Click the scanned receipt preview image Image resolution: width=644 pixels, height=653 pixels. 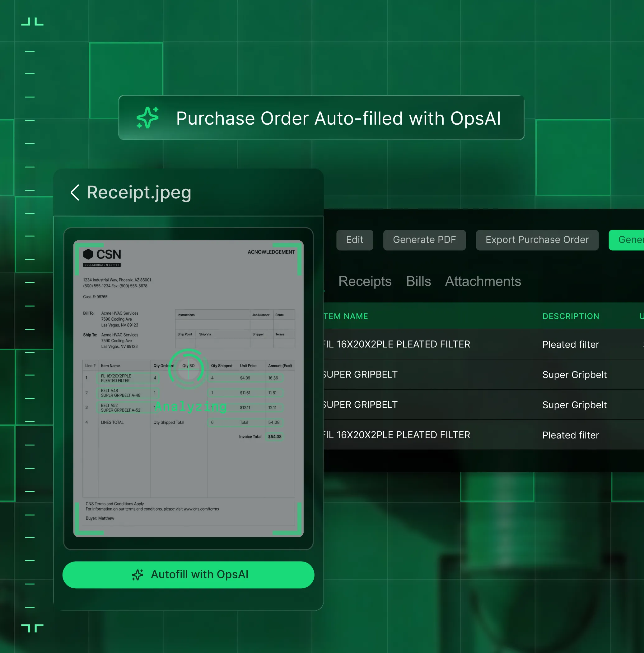click(189, 388)
